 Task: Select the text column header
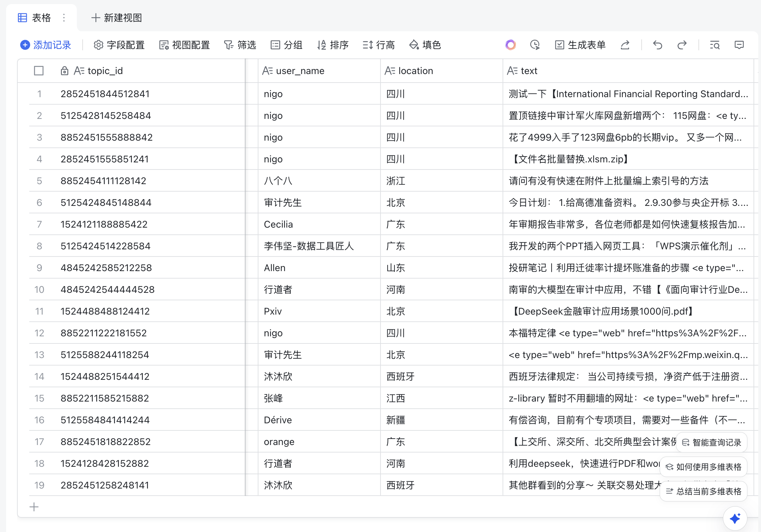point(628,71)
